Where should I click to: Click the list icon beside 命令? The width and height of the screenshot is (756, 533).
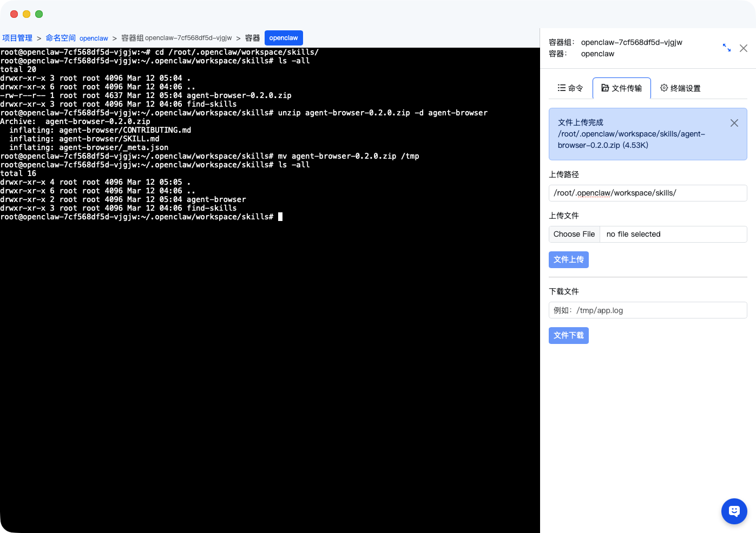tap(562, 88)
